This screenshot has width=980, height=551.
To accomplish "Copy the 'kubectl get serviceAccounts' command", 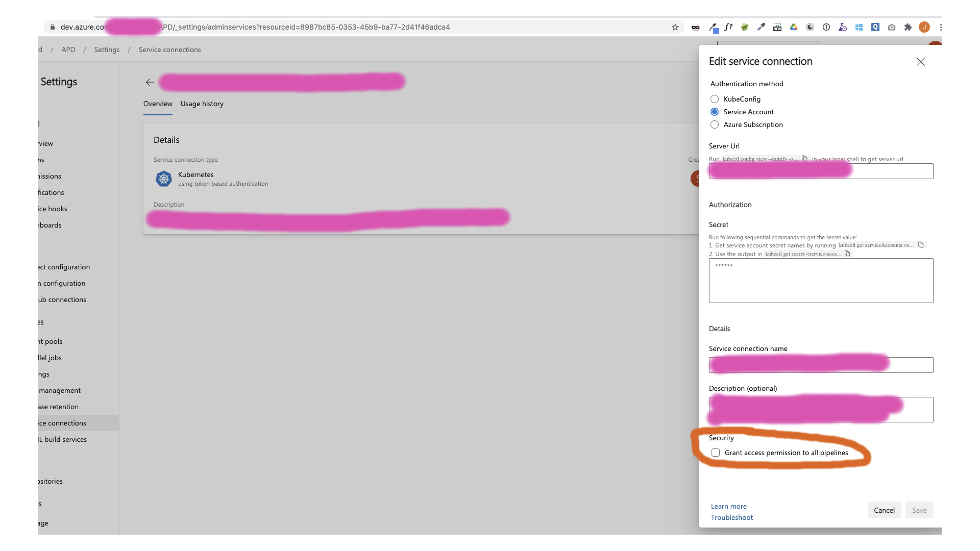I will pos(921,245).
